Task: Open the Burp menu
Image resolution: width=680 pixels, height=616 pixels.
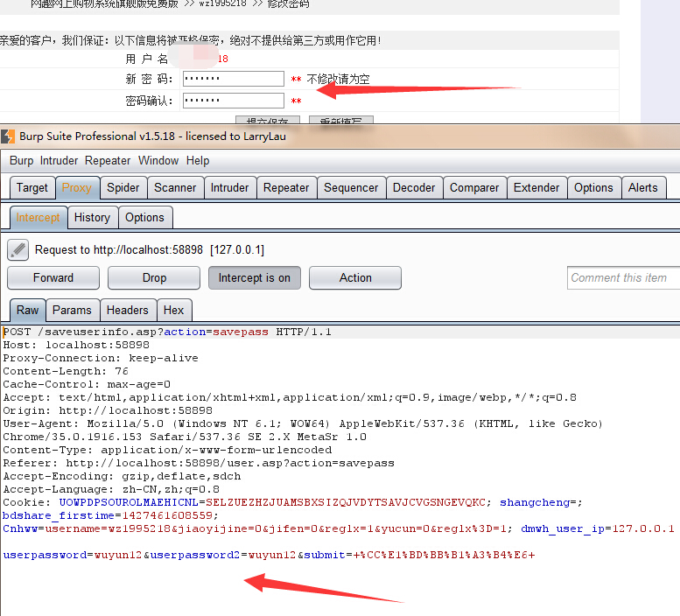Action: pyautogui.click(x=21, y=161)
